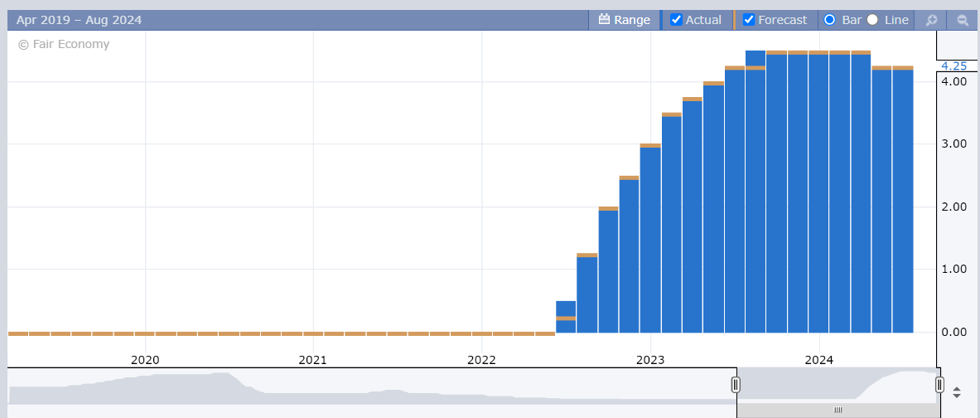Select the Bar chart radio button
The image size is (980, 418).
[829, 20]
